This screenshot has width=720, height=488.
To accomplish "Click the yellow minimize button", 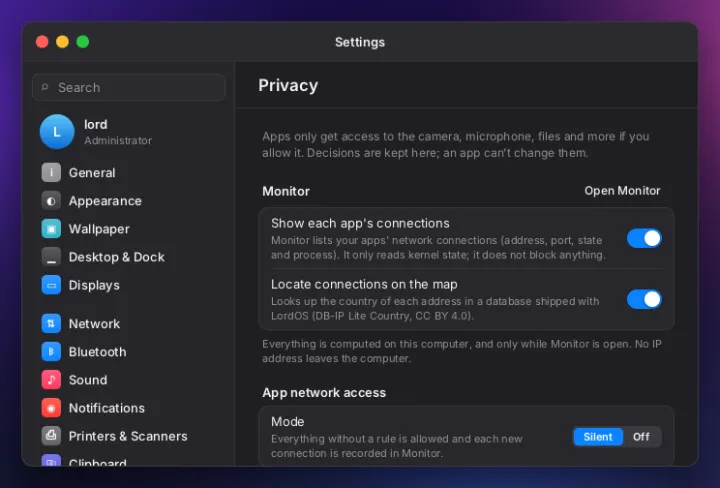I will click(x=62, y=42).
